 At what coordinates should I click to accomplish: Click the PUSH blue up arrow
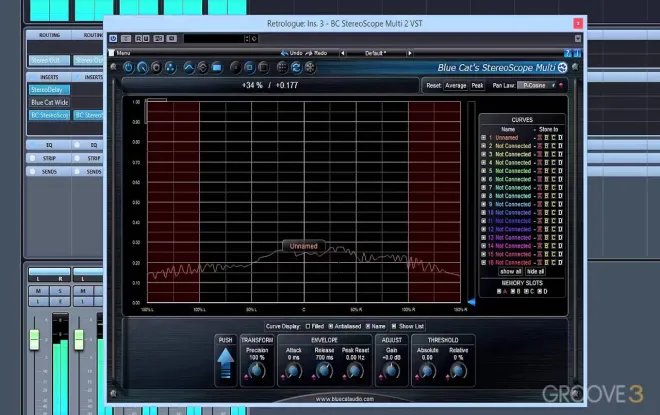tap(225, 363)
